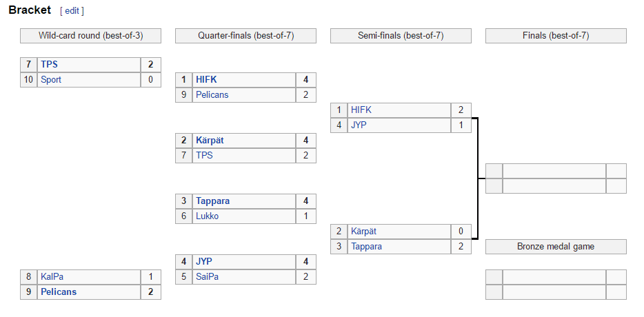644x317 pixels.
Task: Open the SaiPa team link
Action: (x=208, y=277)
